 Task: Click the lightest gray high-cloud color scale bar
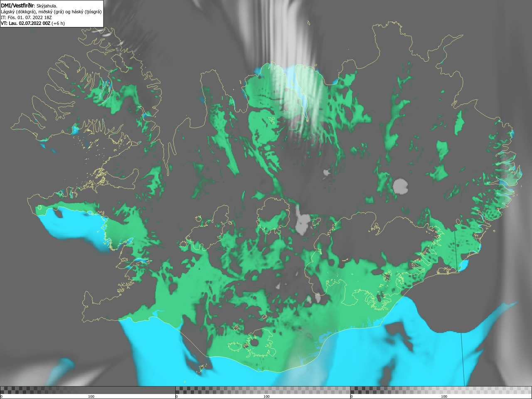(x=441, y=390)
